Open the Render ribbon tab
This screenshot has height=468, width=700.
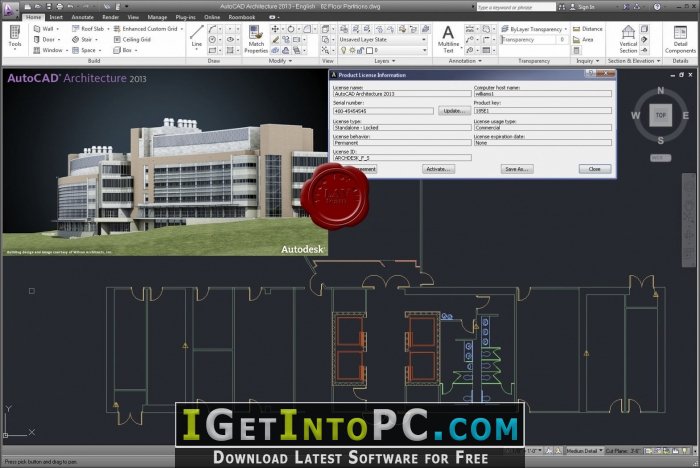[110, 17]
